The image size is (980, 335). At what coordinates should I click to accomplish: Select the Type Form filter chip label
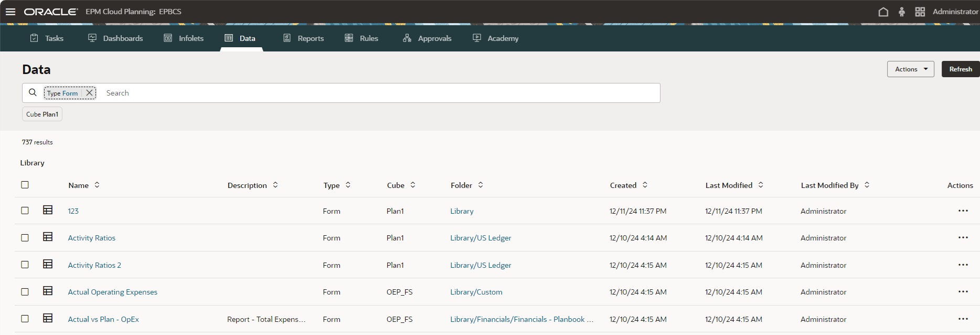[62, 93]
